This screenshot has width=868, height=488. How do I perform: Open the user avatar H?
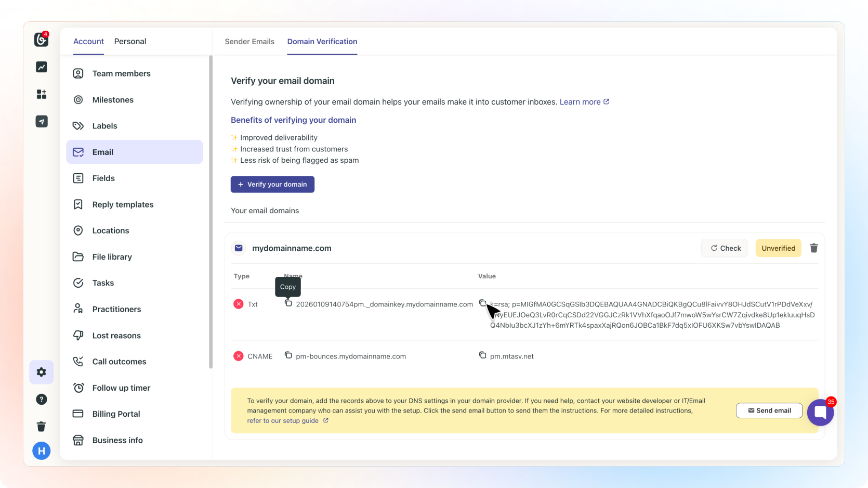(42, 451)
